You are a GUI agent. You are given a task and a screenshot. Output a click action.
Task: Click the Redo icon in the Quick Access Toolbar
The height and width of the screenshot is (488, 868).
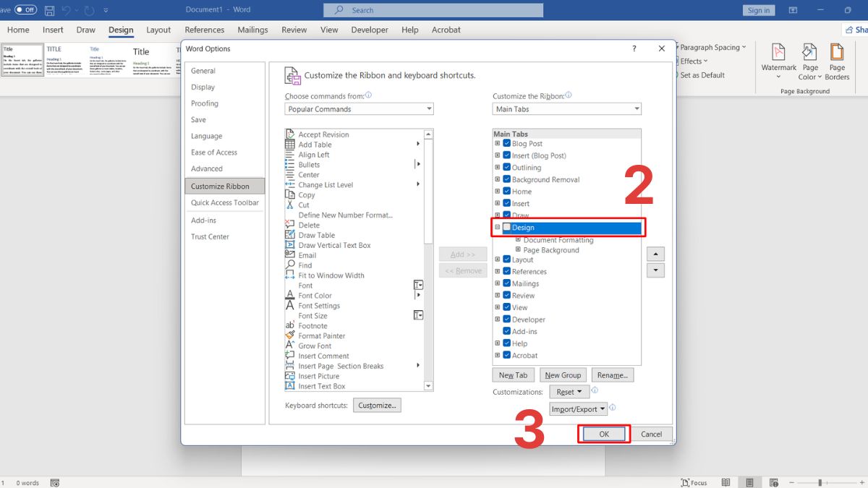click(90, 10)
